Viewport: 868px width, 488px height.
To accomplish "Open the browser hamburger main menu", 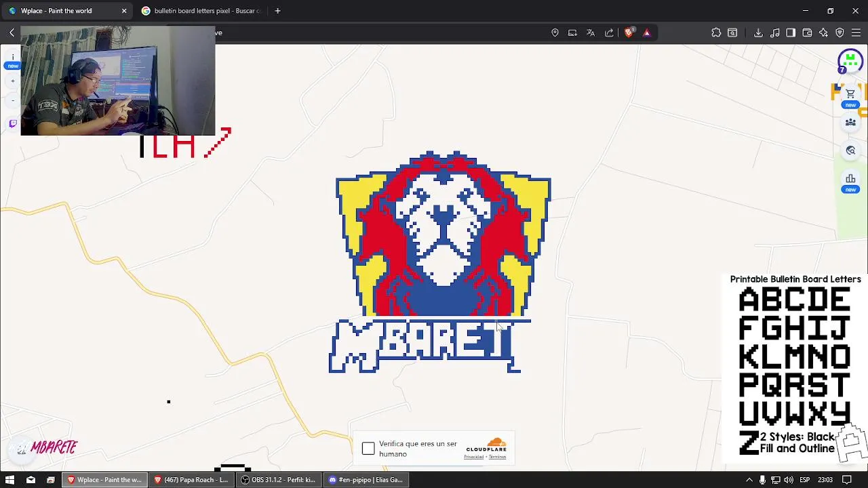I will (x=856, y=33).
